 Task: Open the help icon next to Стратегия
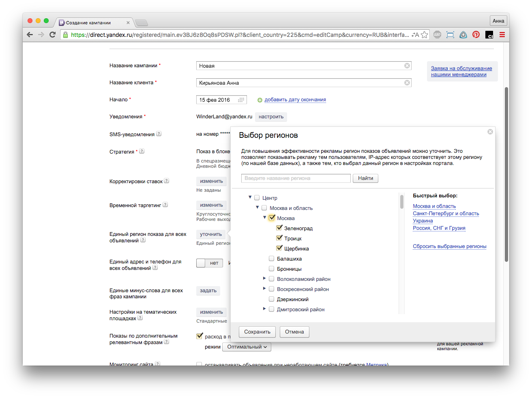coord(142,152)
